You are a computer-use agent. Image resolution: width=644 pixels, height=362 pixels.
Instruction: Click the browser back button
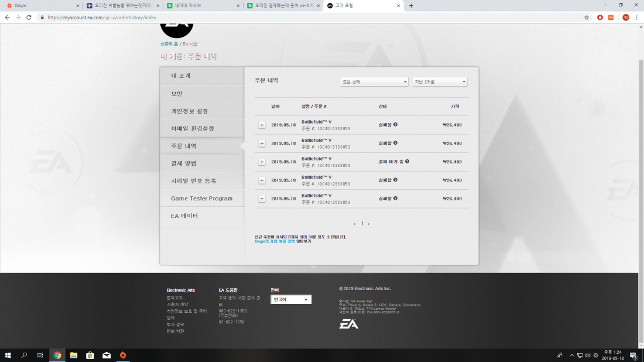[x=8, y=18]
